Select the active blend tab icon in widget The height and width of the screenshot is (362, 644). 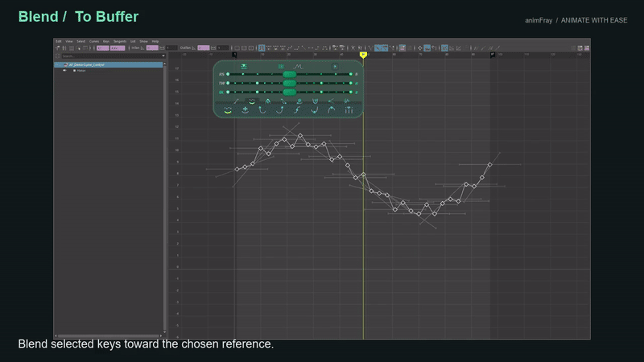coord(252,101)
